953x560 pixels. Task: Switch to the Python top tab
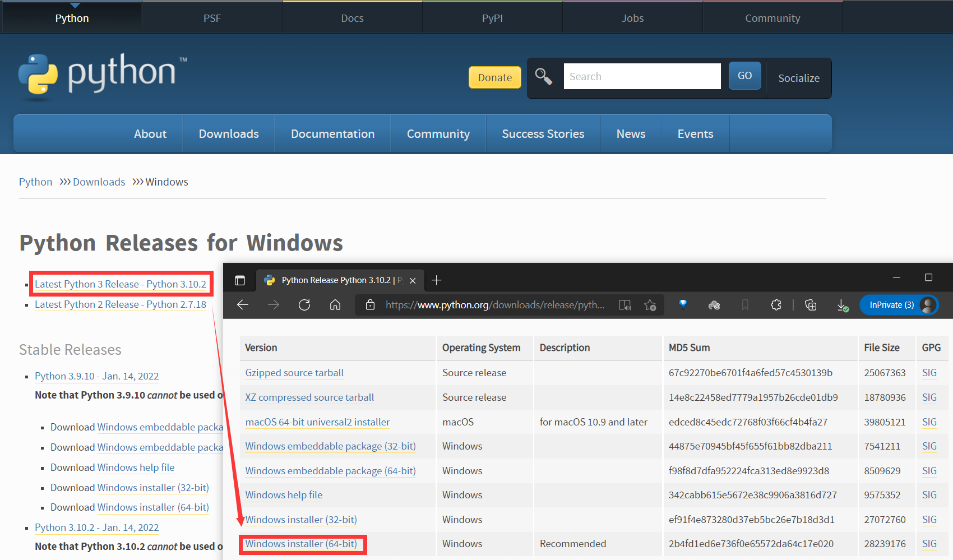[72, 18]
